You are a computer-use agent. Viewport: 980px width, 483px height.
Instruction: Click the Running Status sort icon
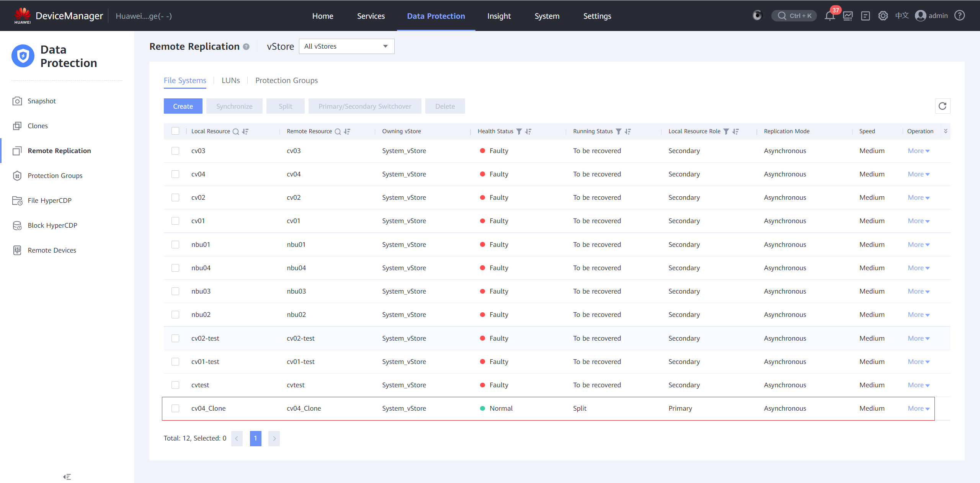click(628, 131)
